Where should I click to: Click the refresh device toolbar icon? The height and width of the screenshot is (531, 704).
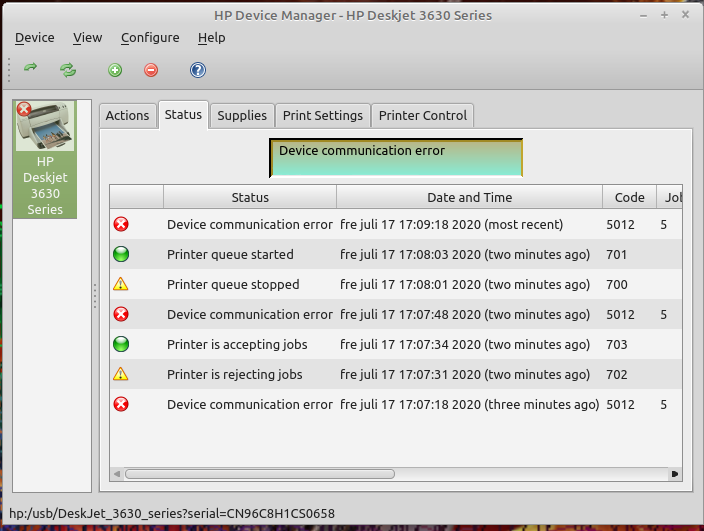[68, 70]
